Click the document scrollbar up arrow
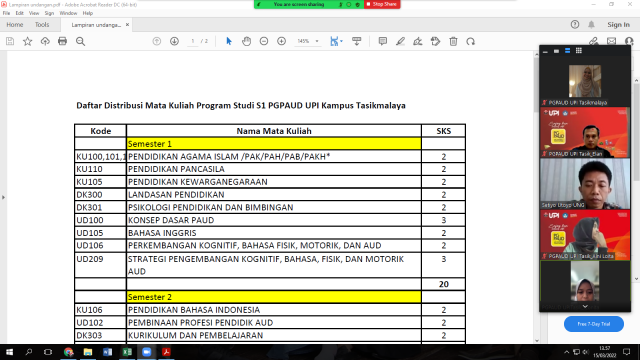 click(x=537, y=55)
